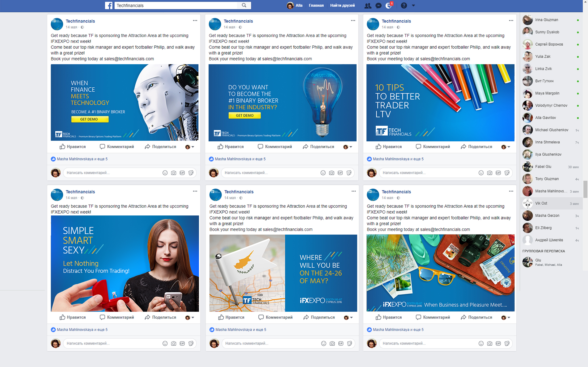
Task: Open 'Masha Mahlinovskaya и еще 5' under 10 Tips post
Action: 398,159
